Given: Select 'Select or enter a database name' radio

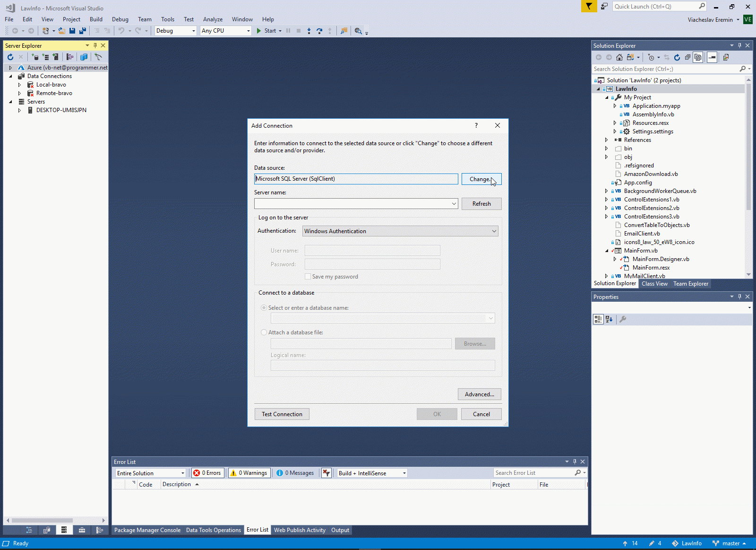Looking at the screenshot, I should click(x=264, y=308).
